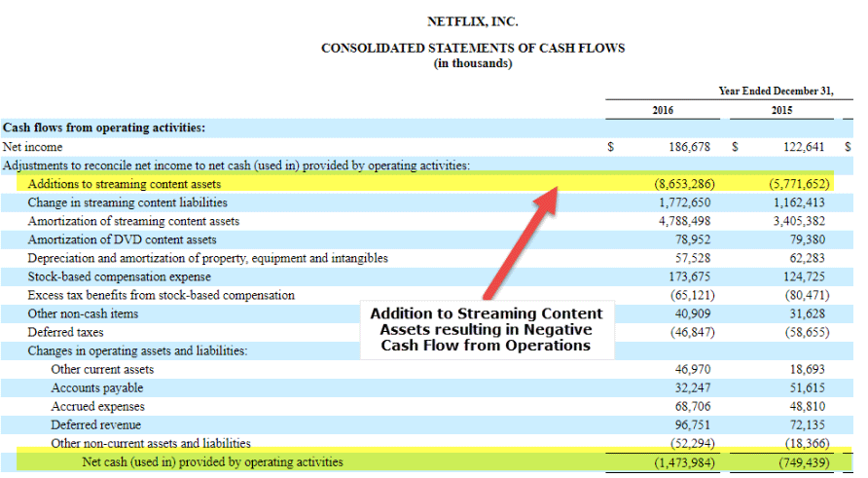Image resolution: width=868 pixels, height=478 pixels.
Task: Select the 48,810 value
Action: pos(807,407)
